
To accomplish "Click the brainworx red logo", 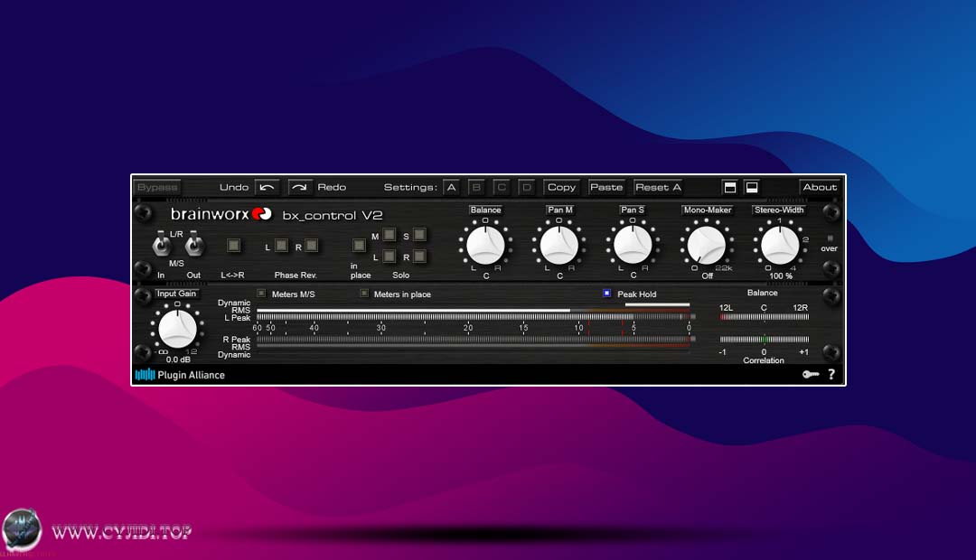I will point(261,214).
